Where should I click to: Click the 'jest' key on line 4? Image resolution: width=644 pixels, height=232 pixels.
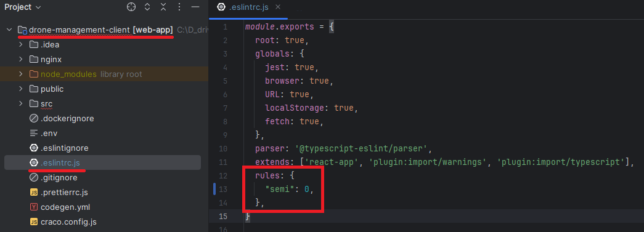(x=275, y=67)
